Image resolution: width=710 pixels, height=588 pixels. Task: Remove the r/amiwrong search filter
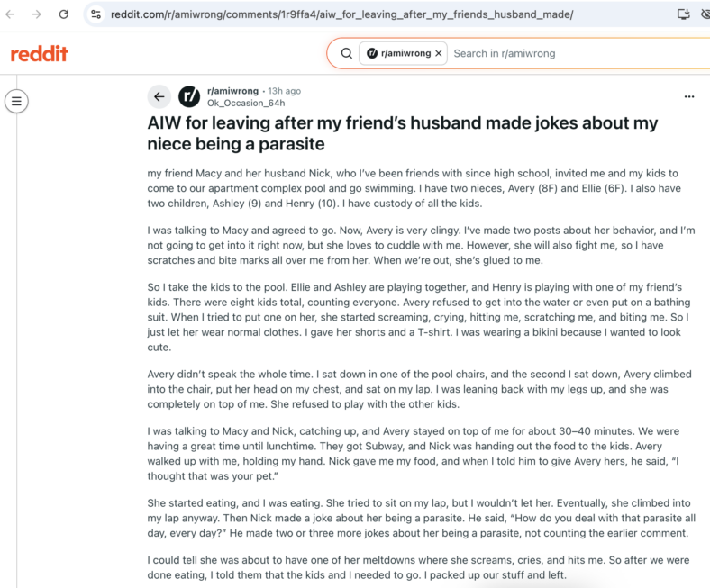coord(438,53)
